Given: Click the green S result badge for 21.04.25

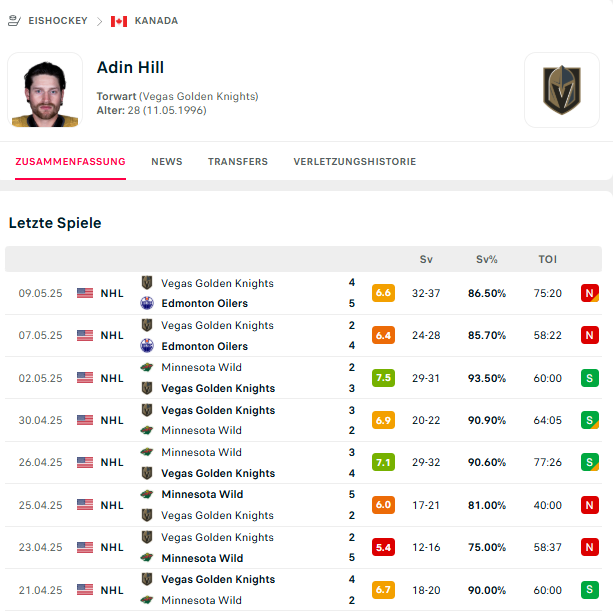Looking at the screenshot, I should [590, 590].
